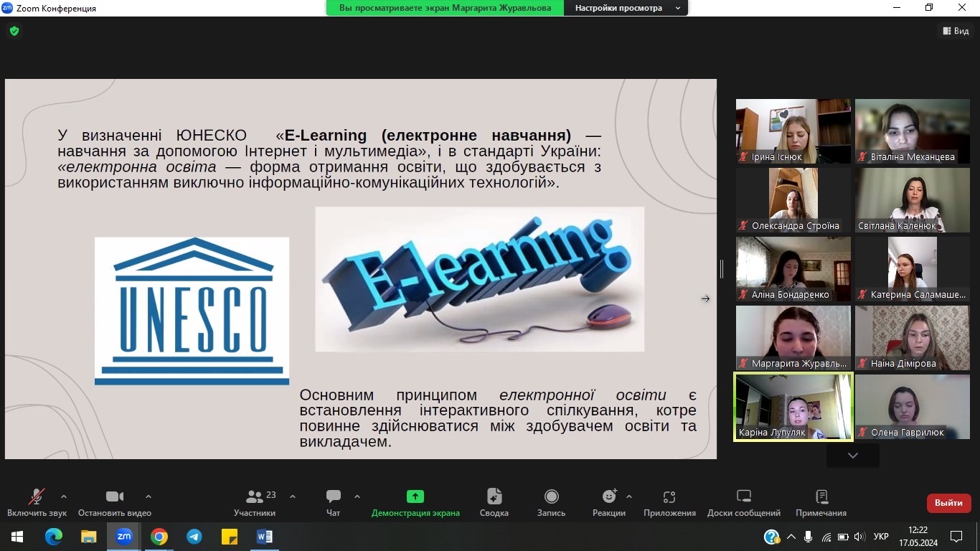Open Настройки просмотра dropdown

tap(626, 8)
